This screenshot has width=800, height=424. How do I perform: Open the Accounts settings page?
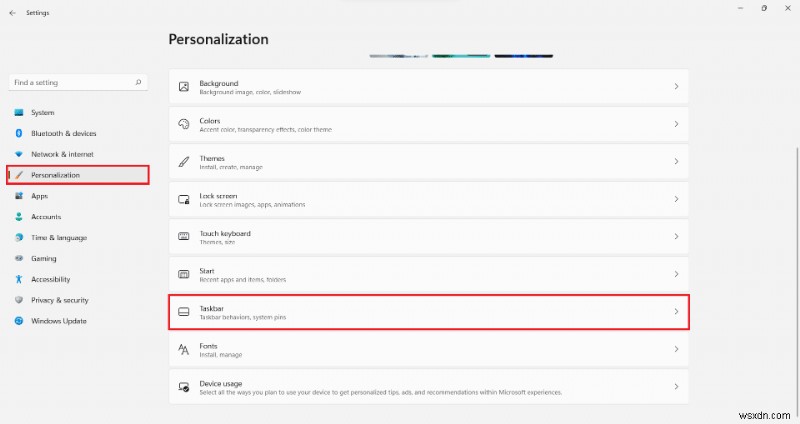(46, 216)
